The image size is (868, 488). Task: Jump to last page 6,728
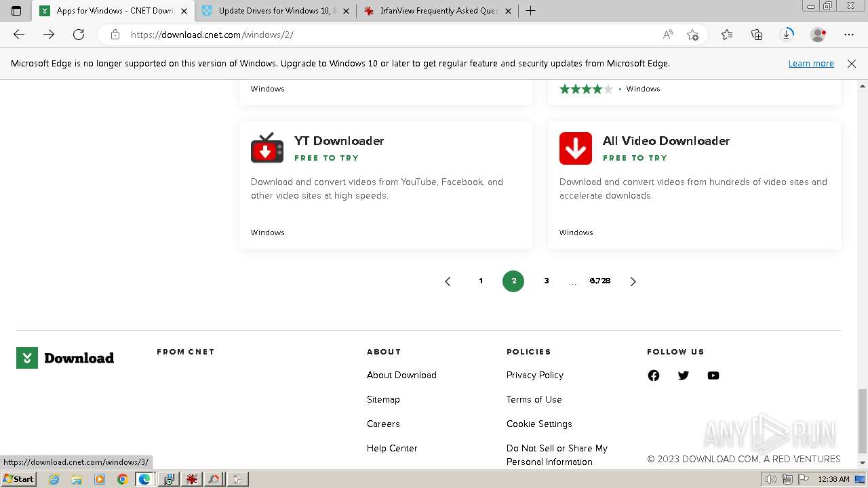pos(600,281)
